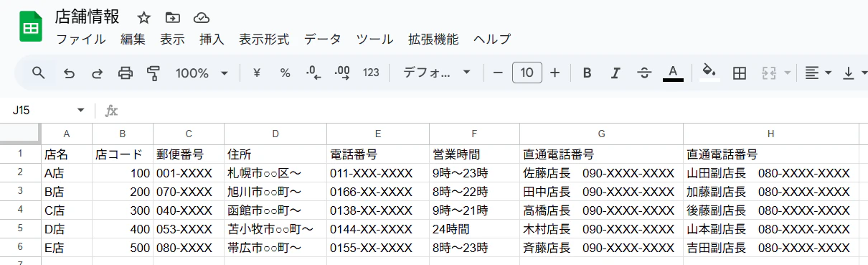The image size is (868, 265).
Task: Open the 表示 menu
Action: tap(172, 39)
